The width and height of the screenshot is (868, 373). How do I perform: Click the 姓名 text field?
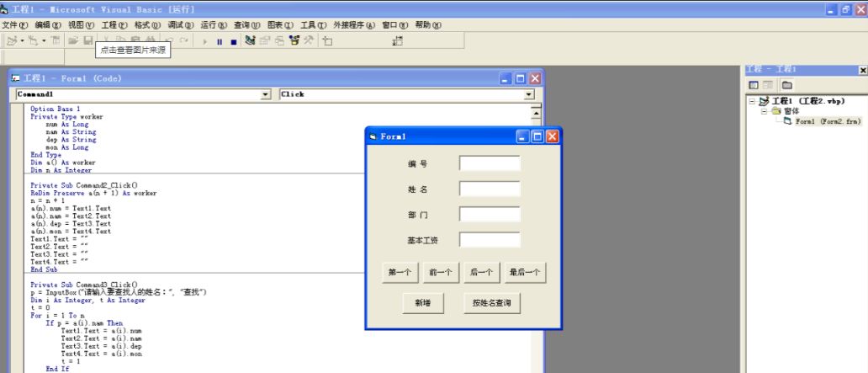coord(490,189)
